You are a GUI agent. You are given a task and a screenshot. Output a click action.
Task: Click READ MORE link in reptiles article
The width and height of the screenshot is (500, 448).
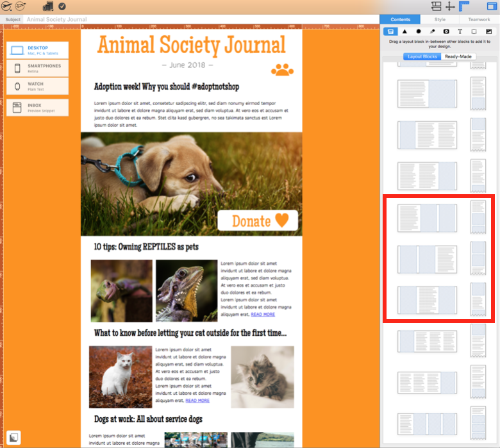(x=263, y=315)
